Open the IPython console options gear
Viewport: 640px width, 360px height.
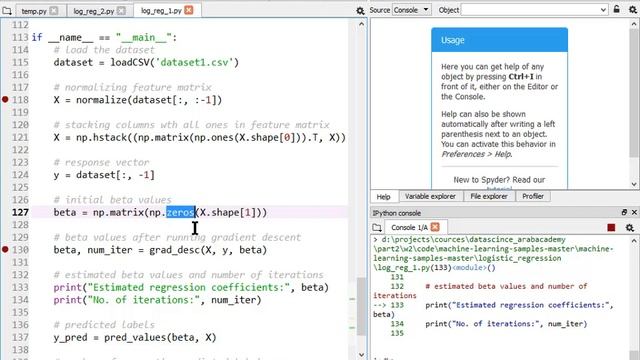click(630, 228)
